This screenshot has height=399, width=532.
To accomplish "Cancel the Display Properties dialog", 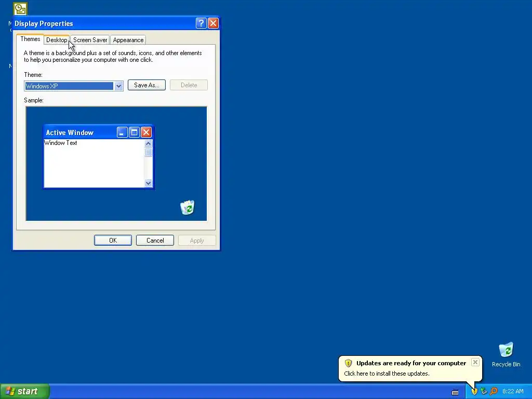I will point(155,240).
